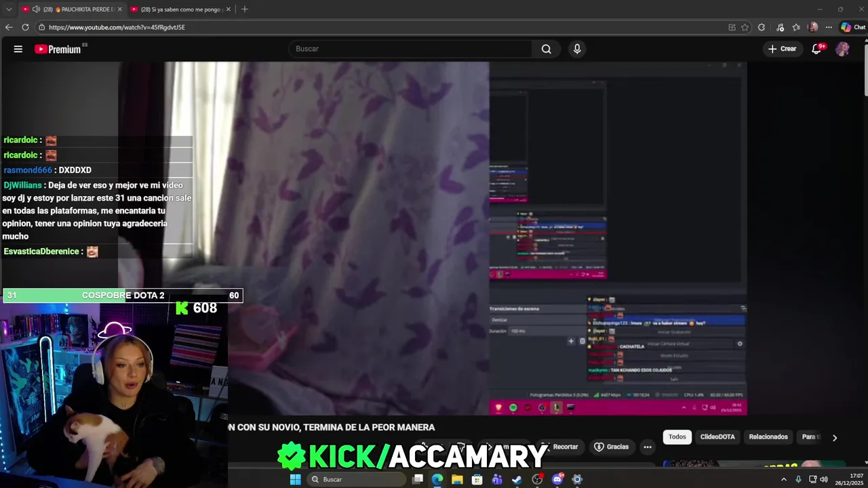868x488 pixels.
Task: Open Steam from taskbar
Action: (517, 479)
